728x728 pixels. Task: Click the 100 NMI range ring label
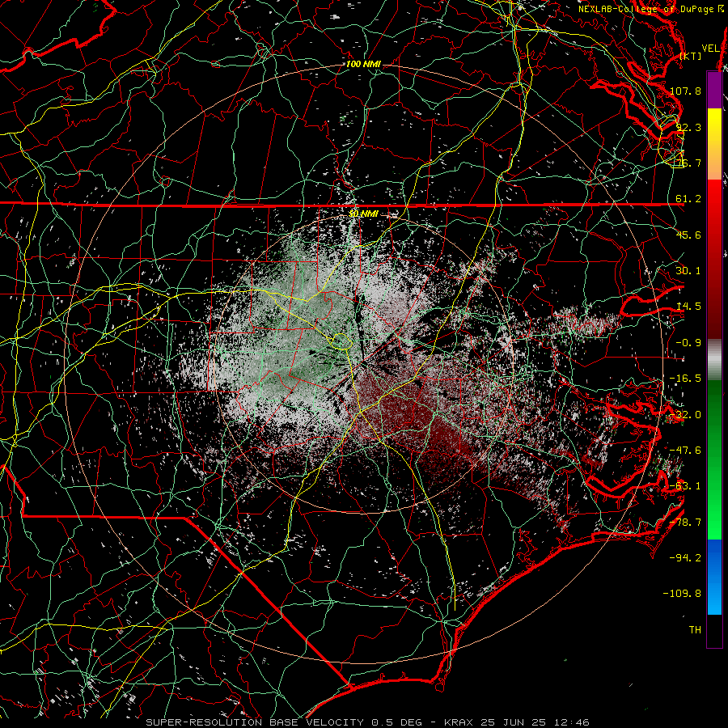coord(363,64)
